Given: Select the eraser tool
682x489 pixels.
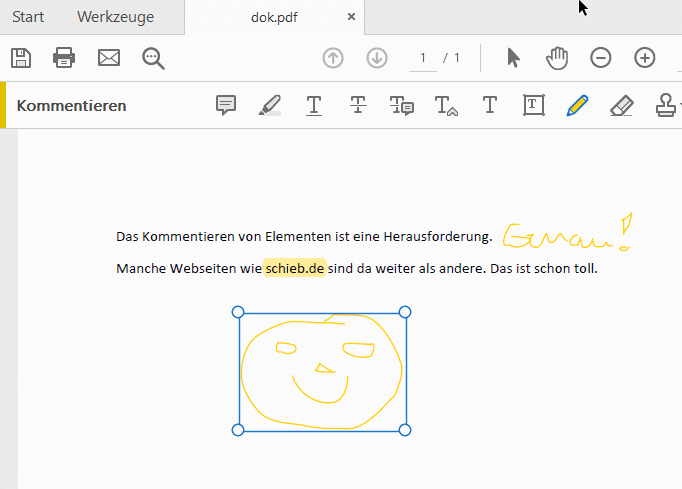Looking at the screenshot, I should pos(621,105).
